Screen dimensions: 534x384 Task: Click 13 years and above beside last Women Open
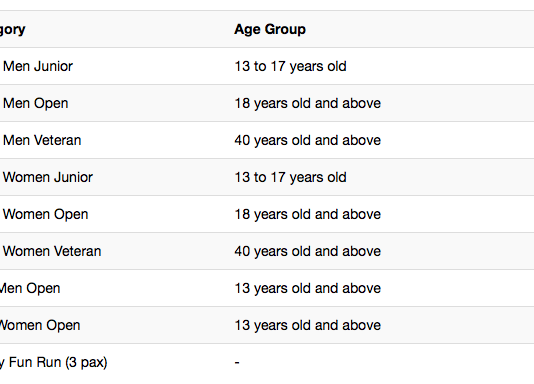pos(308,325)
